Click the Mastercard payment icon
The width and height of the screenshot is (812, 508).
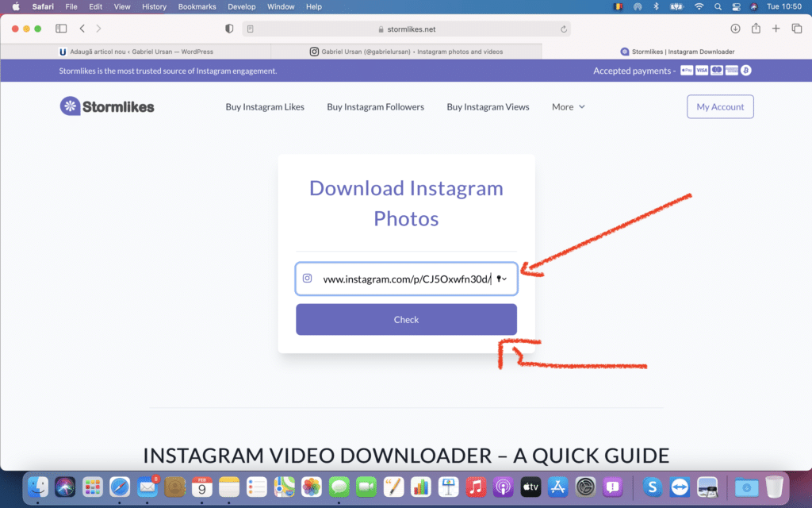(717, 71)
